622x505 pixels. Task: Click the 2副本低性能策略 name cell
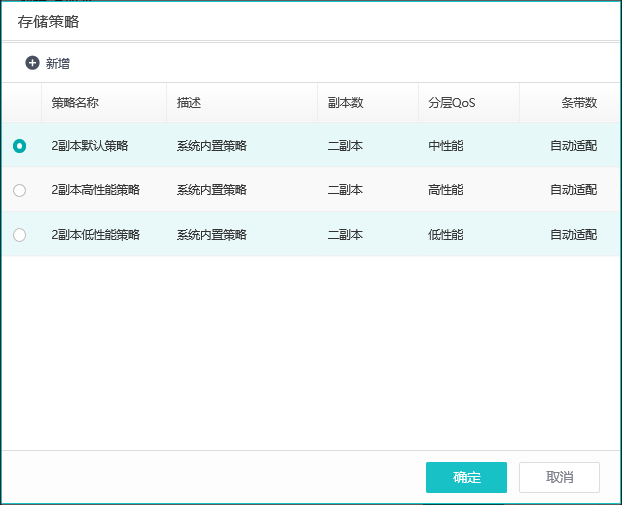click(x=96, y=235)
